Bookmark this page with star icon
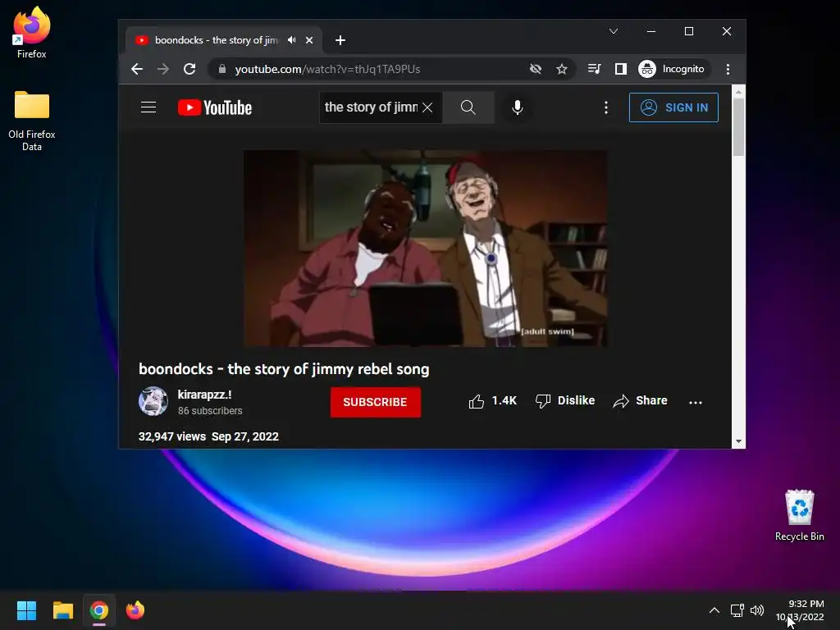The height and width of the screenshot is (630, 840). click(x=561, y=69)
